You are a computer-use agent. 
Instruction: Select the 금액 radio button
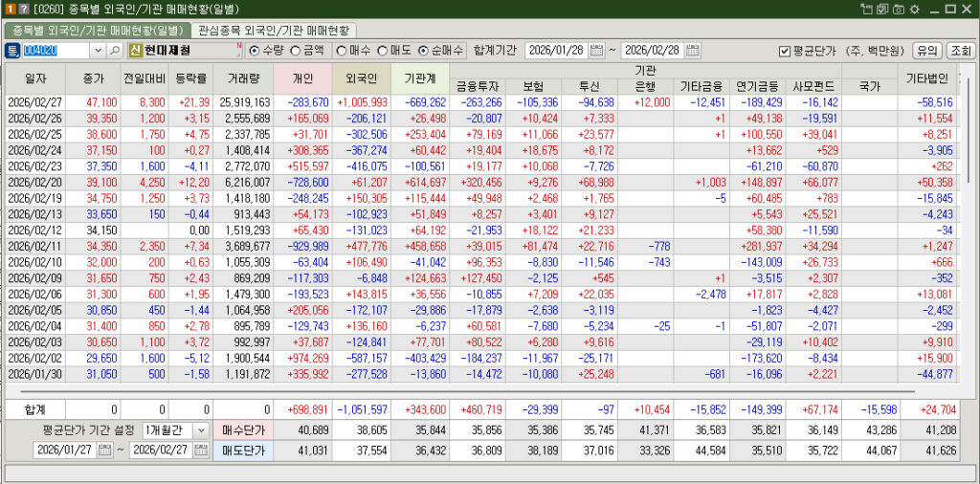pos(296,50)
